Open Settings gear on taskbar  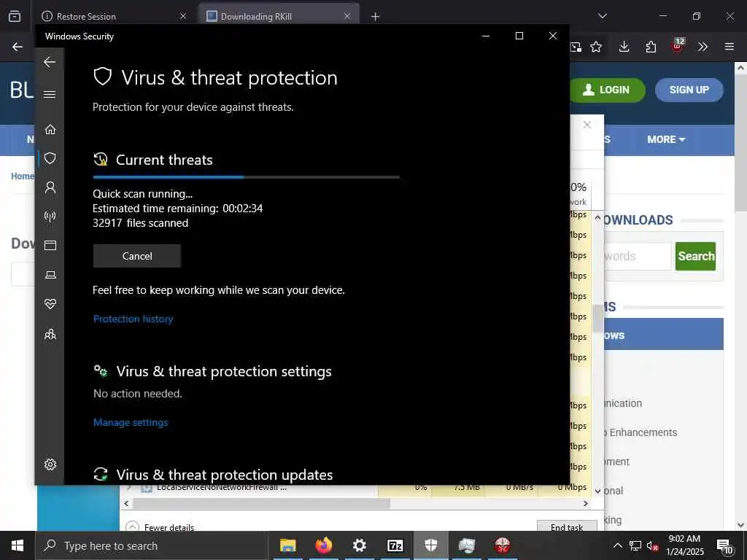click(x=359, y=545)
